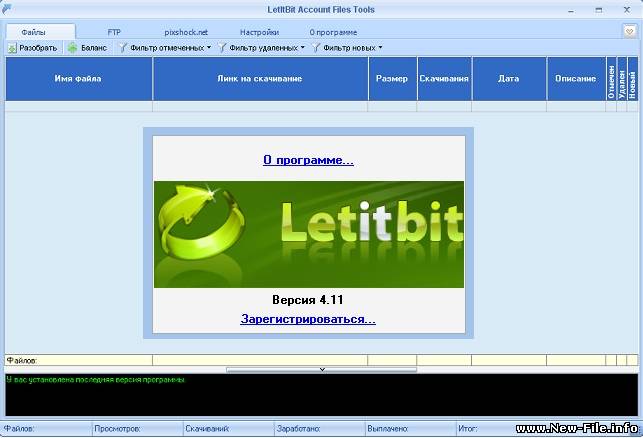Image resolution: width=643 pixels, height=438 pixels.
Task: Click the Просмотров: status bar entry
Action: [x=117, y=429]
